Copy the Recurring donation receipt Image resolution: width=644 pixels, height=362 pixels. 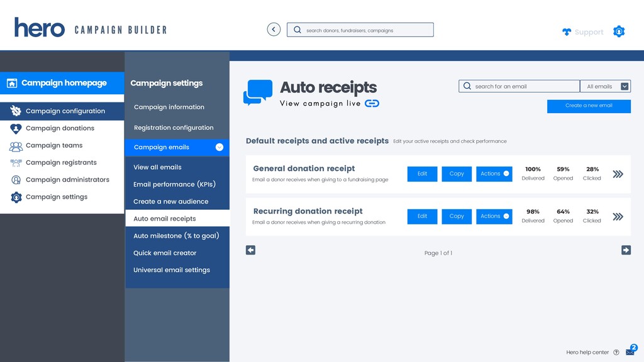click(457, 216)
